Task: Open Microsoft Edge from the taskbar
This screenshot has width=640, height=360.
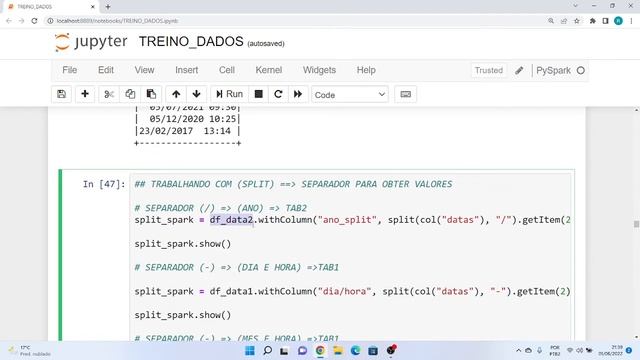Action: click(x=356, y=351)
